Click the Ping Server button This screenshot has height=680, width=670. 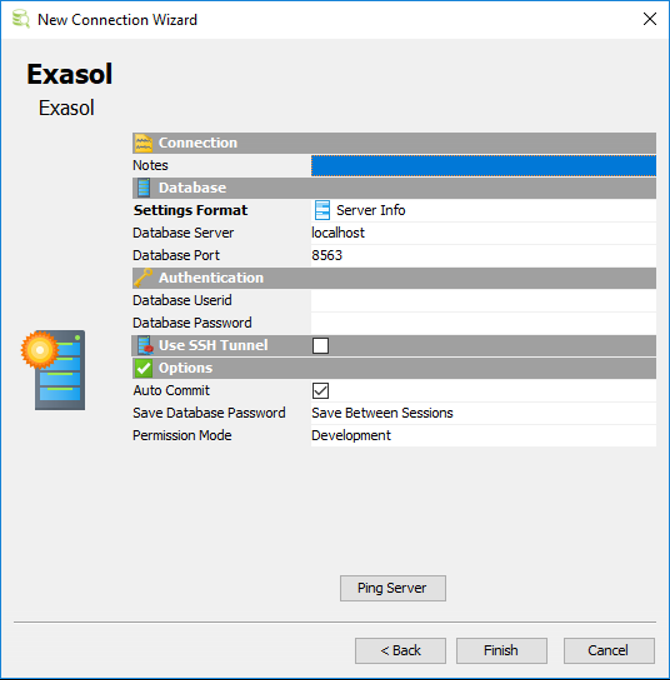click(x=392, y=588)
